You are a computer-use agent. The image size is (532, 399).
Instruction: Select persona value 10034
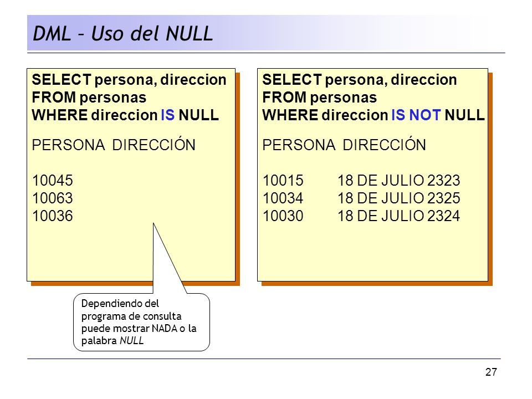coord(283,198)
